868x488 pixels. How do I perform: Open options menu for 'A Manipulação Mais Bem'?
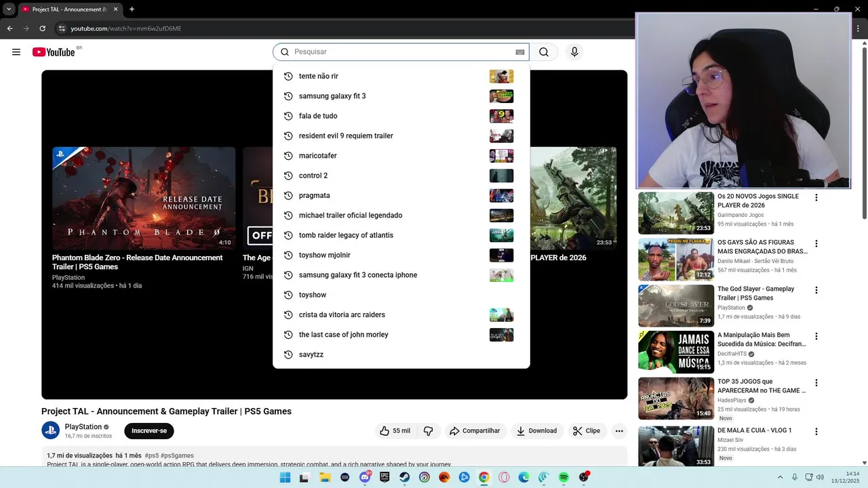[816, 336]
